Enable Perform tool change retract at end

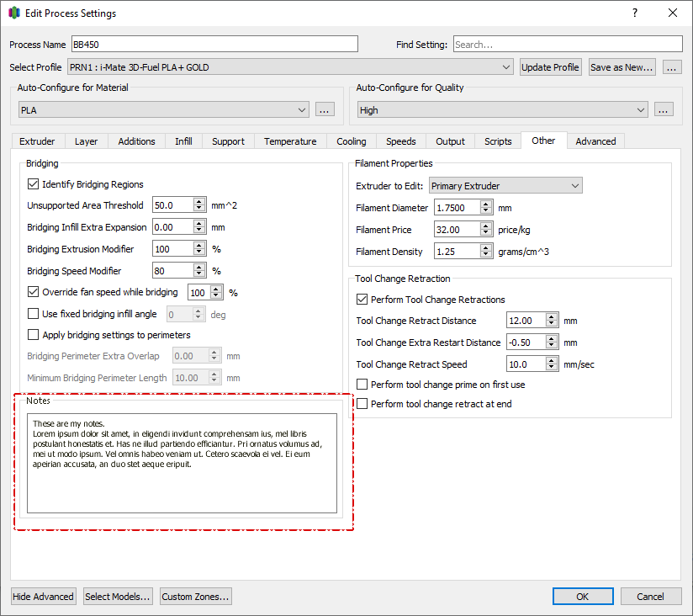click(362, 404)
